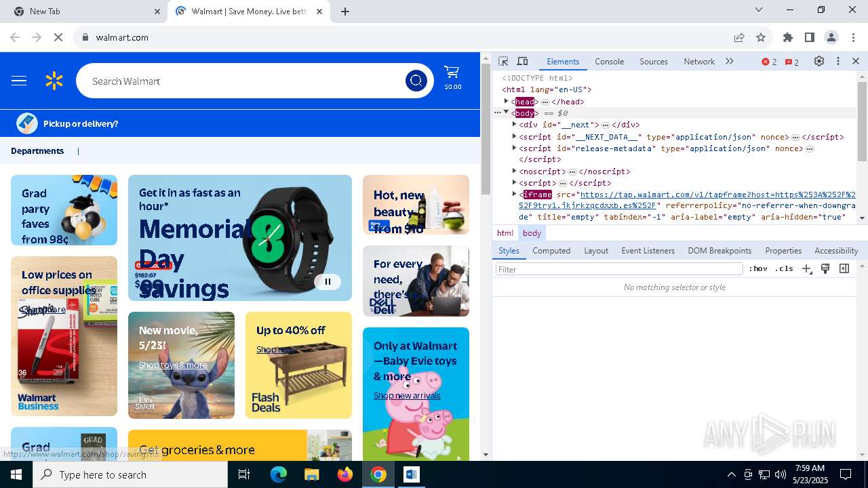Viewport: 868px width, 488px height.
Task: Expand the iframe node
Action: click(514, 194)
